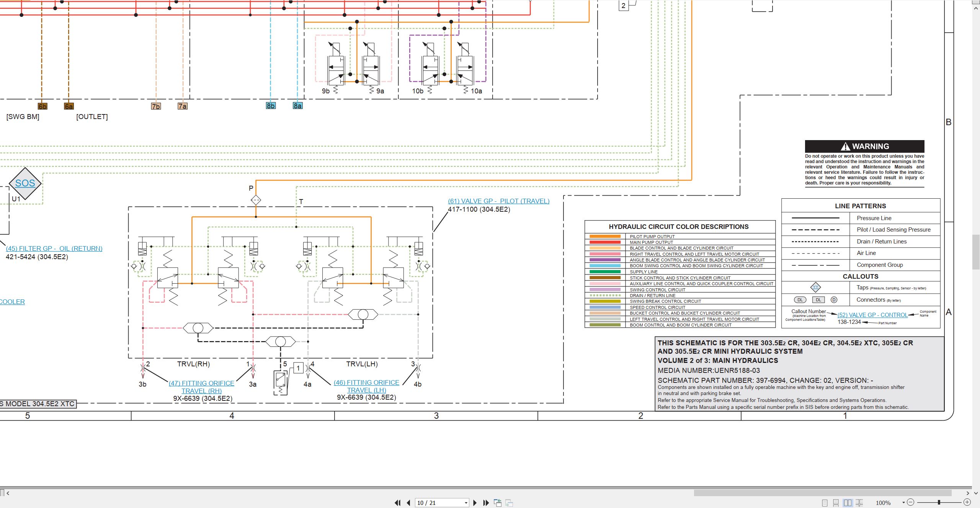The width and height of the screenshot is (980, 508).
Task: Click the zoom slider handle
Action: pos(939,502)
